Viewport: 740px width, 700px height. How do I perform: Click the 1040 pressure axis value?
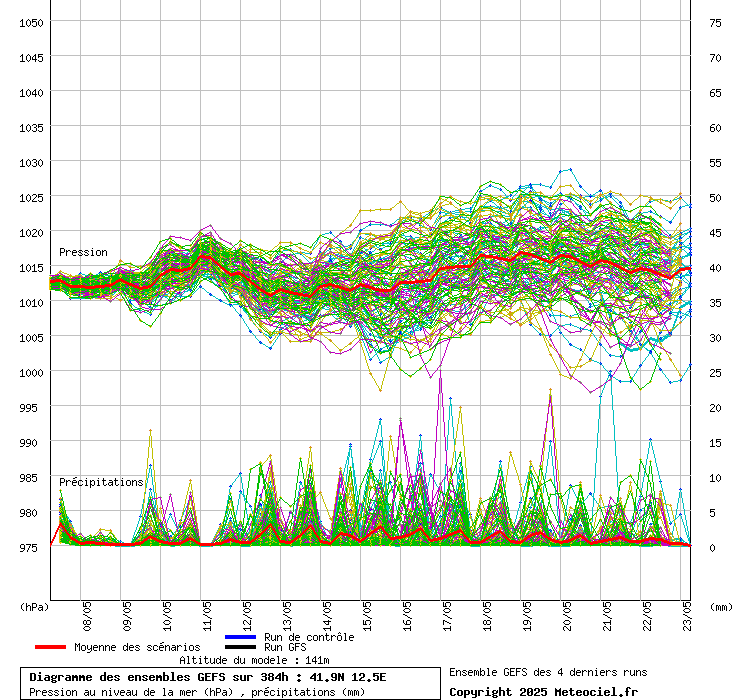(31, 93)
